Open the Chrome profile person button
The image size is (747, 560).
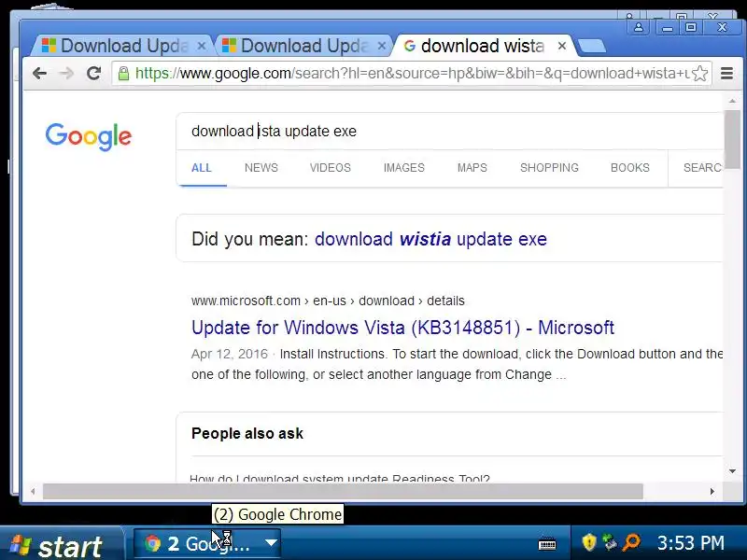coord(639,28)
